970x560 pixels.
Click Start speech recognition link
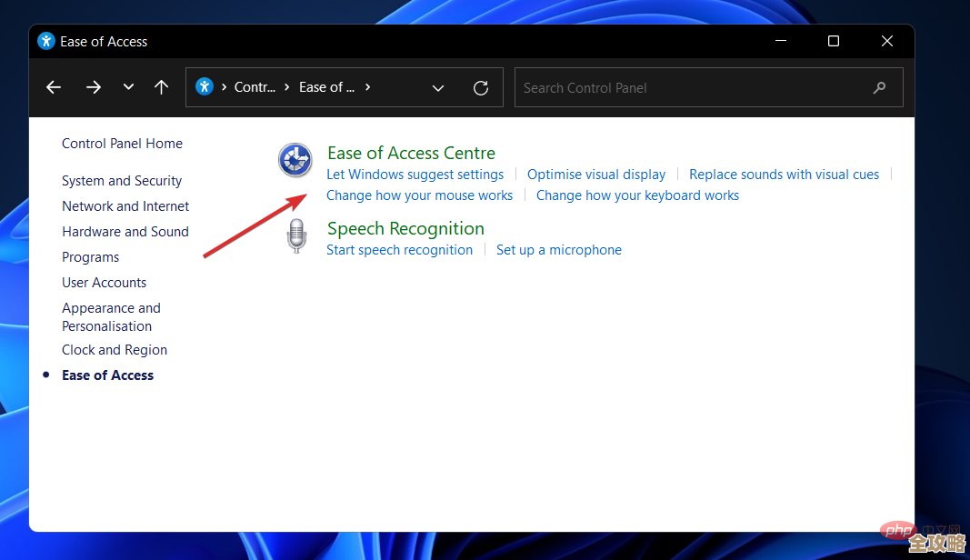pyautogui.click(x=399, y=250)
